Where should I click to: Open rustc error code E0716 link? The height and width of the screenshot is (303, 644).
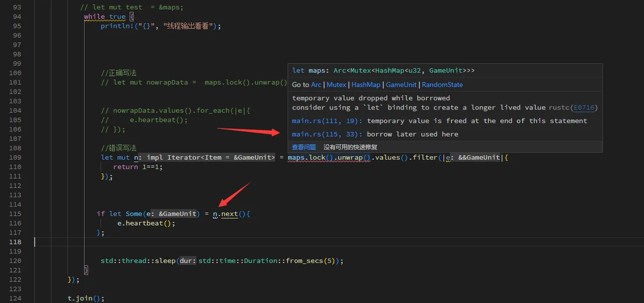pyautogui.click(x=583, y=107)
